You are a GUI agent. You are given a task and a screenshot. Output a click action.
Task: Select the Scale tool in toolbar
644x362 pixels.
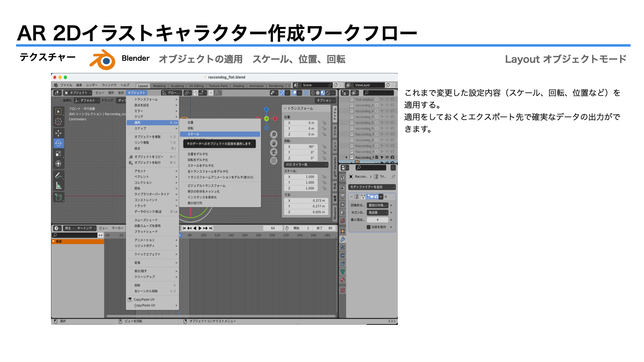pyautogui.click(x=58, y=154)
